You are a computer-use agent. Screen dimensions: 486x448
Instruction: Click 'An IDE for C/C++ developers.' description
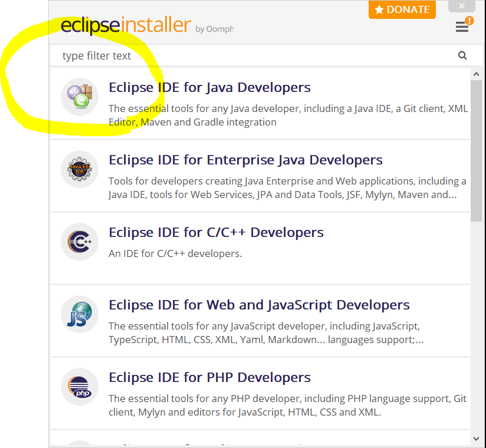point(175,253)
